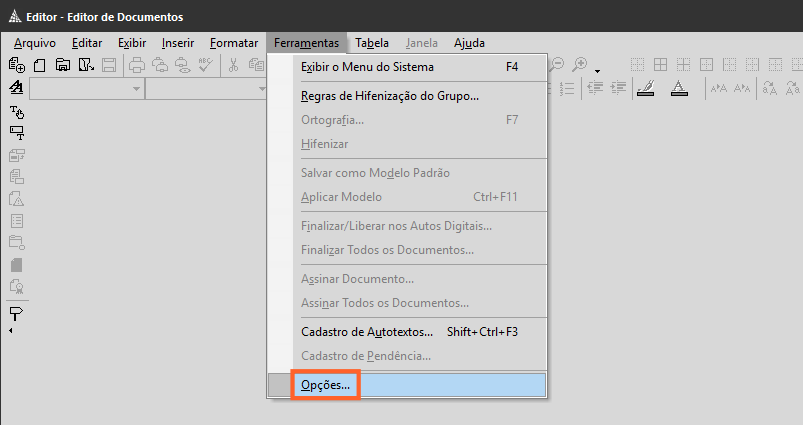
Task: Click the scissors cut icon
Action: pos(234,65)
